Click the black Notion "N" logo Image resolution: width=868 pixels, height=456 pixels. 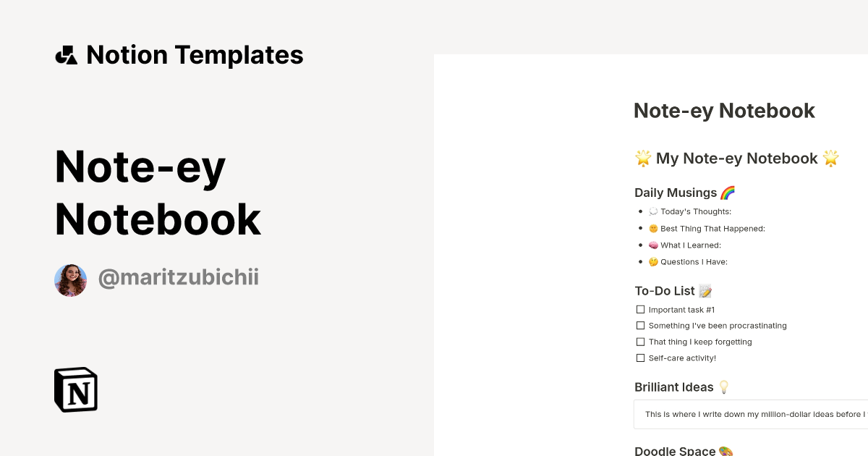click(75, 389)
